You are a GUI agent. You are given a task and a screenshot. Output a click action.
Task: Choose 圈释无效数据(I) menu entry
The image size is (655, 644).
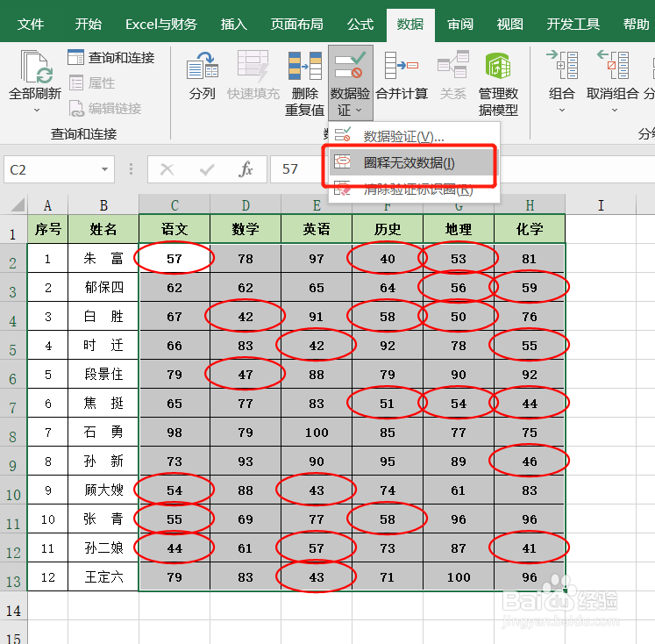414,162
